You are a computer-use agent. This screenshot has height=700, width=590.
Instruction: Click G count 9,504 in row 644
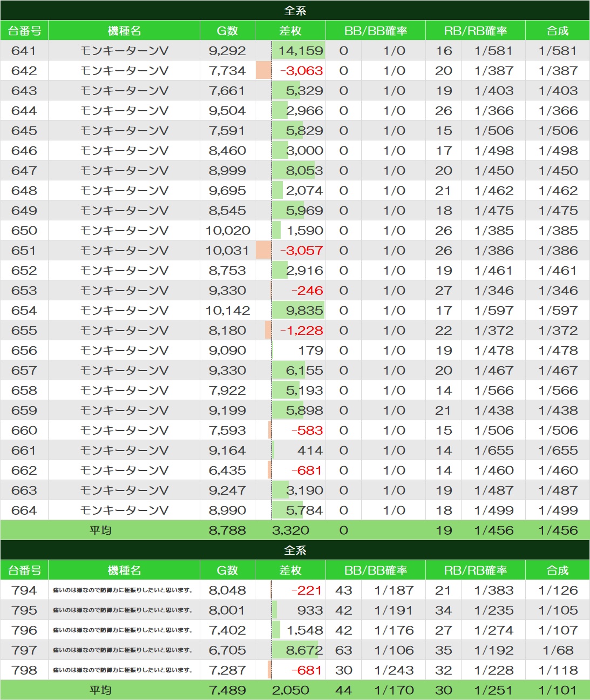[x=227, y=111]
